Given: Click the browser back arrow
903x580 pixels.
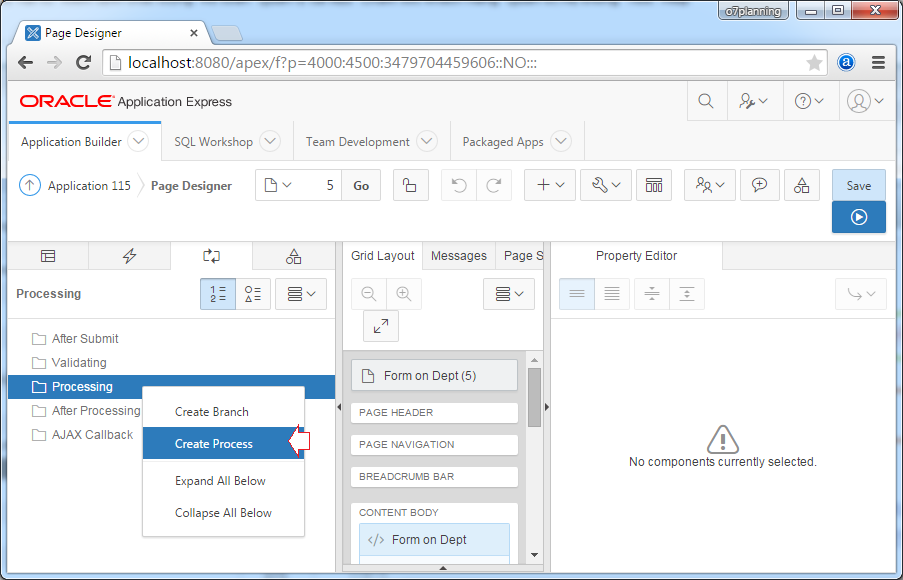Looking at the screenshot, I should (x=25, y=62).
